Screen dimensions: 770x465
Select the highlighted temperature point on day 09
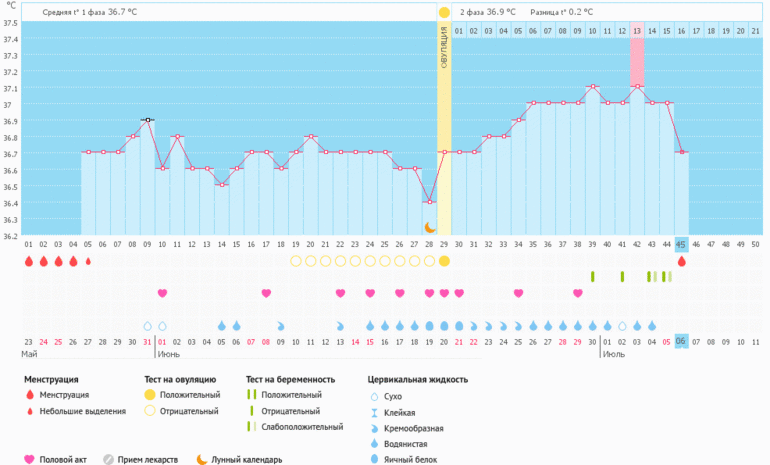point(147,120)
